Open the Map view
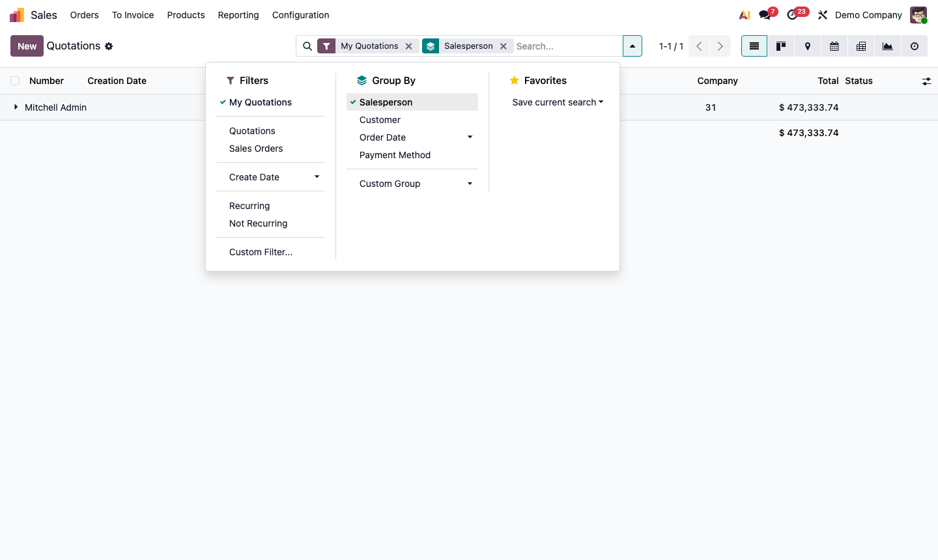This screenshot has width=938, height=560. [807, 46]
